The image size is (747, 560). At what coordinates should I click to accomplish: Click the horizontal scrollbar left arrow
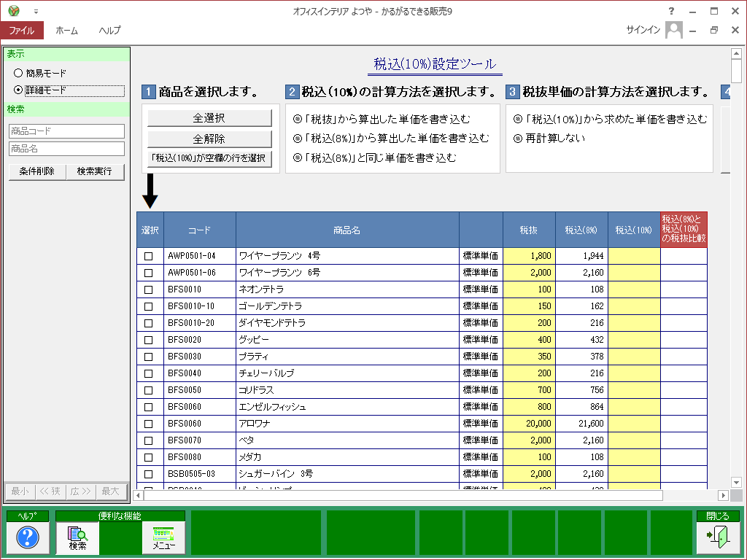(x=138, y=495)
